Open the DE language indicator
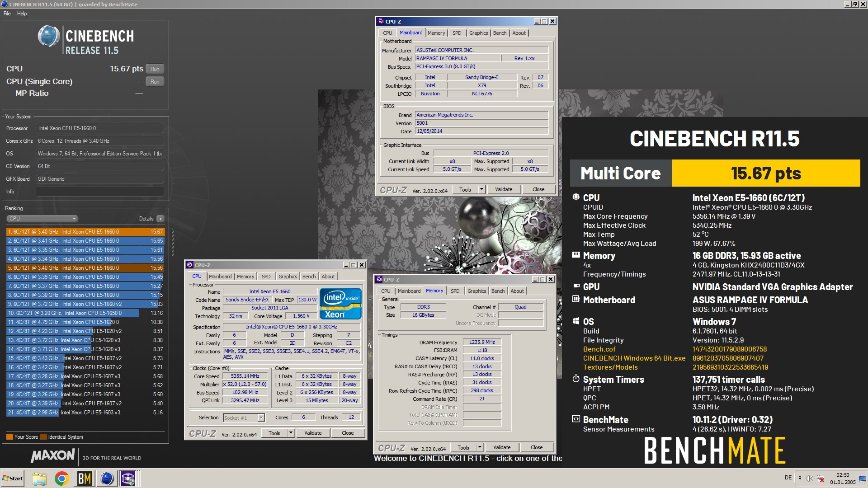This screenshot has height=488, width=868. 788,478
